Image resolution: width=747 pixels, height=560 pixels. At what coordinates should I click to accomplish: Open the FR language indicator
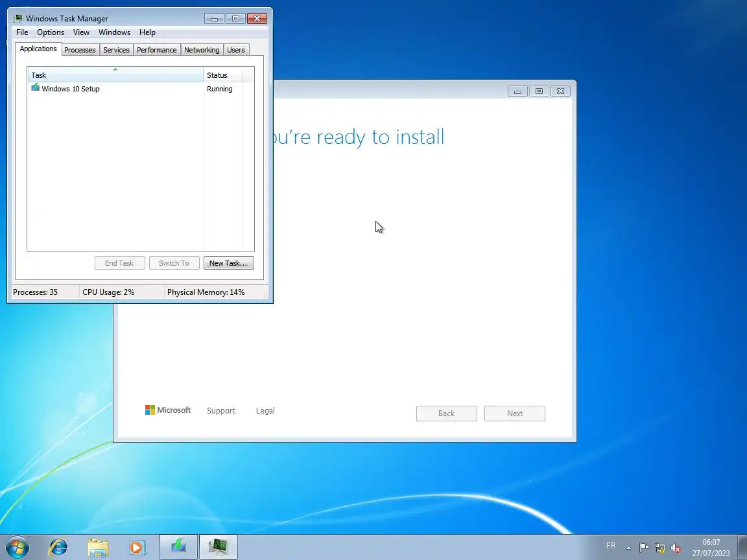coord(611,546)
